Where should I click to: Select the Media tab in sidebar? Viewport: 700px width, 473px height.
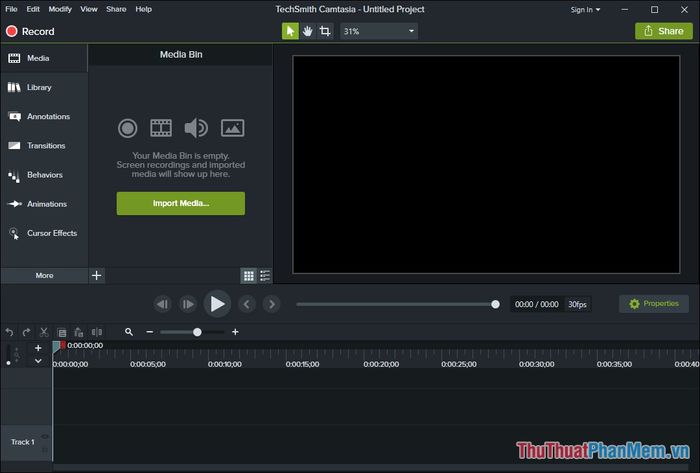point(44,58)
